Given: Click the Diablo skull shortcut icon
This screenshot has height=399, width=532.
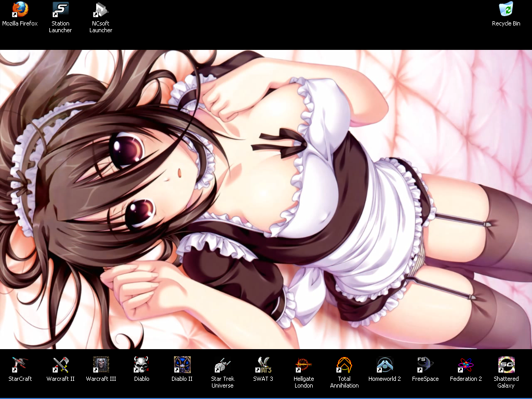Looking at the screenshot, I should [141, 365].
